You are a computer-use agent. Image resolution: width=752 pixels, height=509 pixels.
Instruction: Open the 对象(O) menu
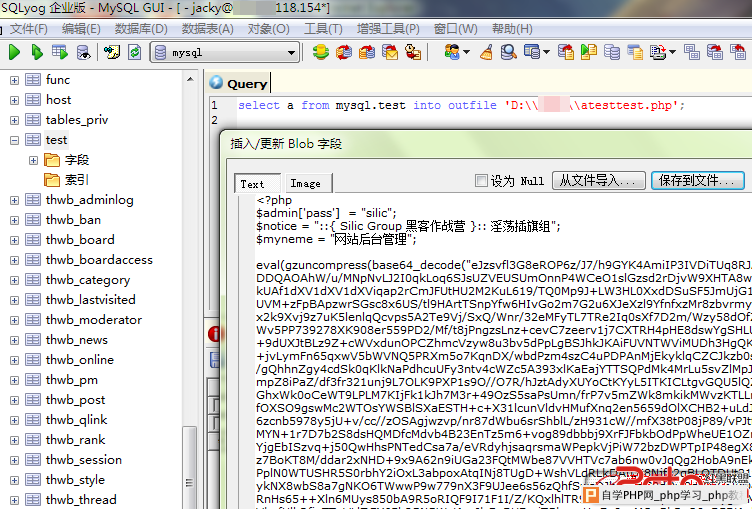pyautogui.click(x=269, y=29)
